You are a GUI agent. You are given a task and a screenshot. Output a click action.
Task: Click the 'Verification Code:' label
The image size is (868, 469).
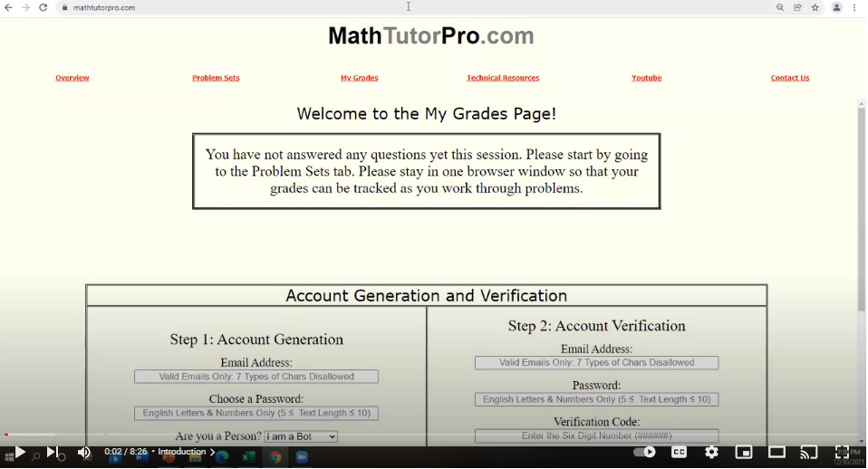coord(597,422)
